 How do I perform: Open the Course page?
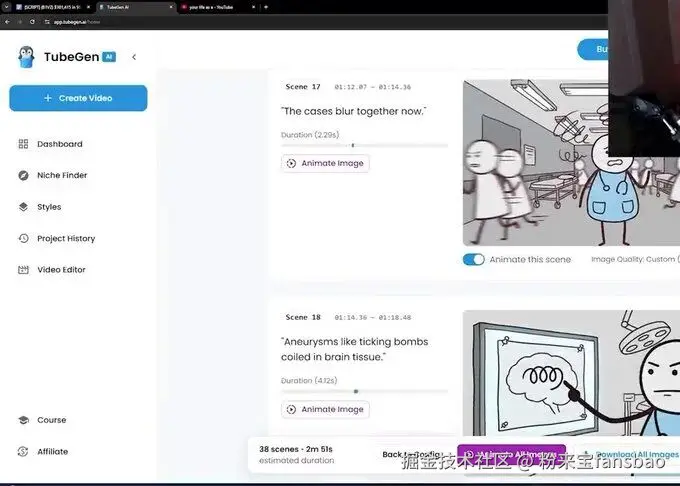(52, 420)
